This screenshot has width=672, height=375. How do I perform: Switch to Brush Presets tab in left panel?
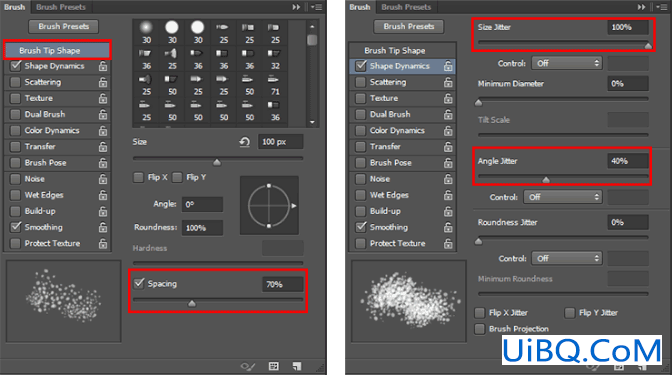[61, 7]
